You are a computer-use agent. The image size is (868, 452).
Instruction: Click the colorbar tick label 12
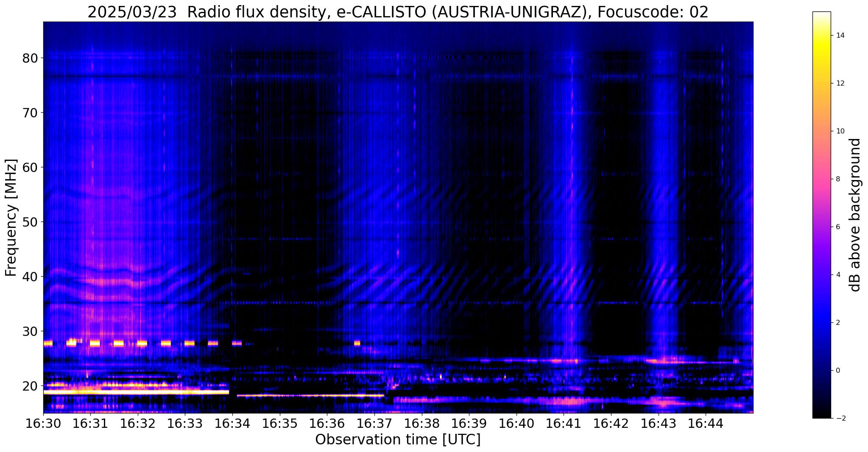pos(840,83)
